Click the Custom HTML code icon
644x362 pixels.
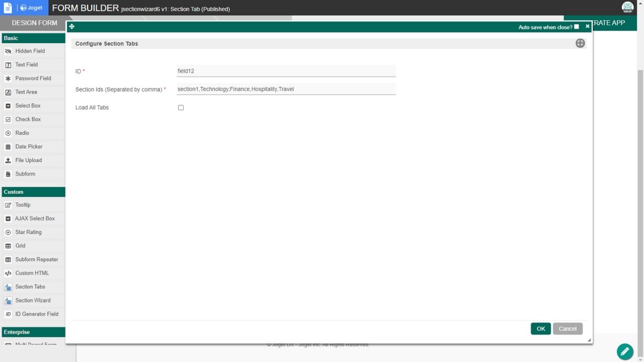(8, 274)
